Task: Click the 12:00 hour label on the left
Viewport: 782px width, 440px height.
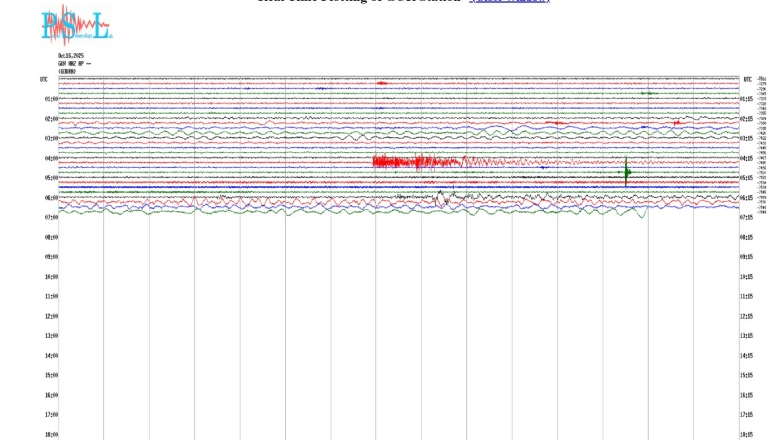Action: pyautogui.click(x=50, y=316)
